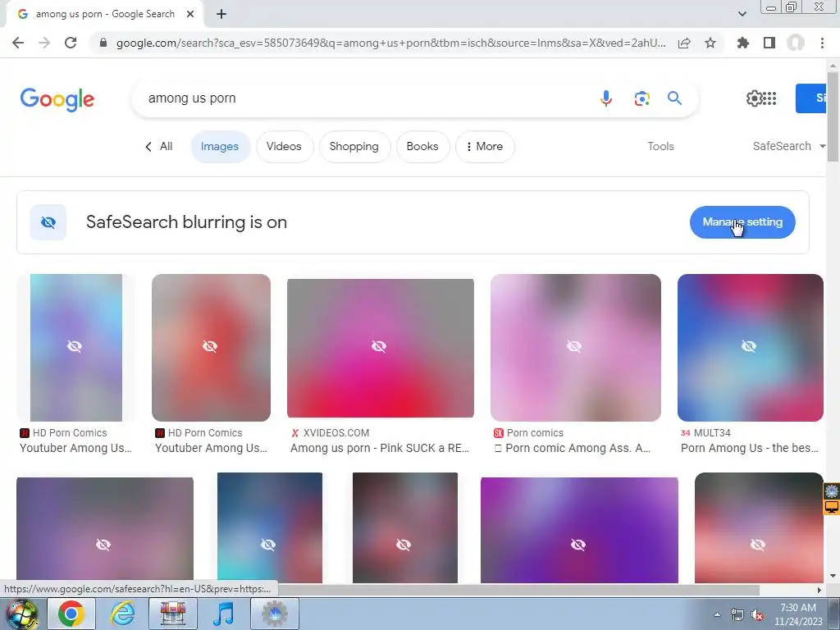Screen dimensions: 840x630
Task: Bookmark this page with star icon
Action: point(710,43)
